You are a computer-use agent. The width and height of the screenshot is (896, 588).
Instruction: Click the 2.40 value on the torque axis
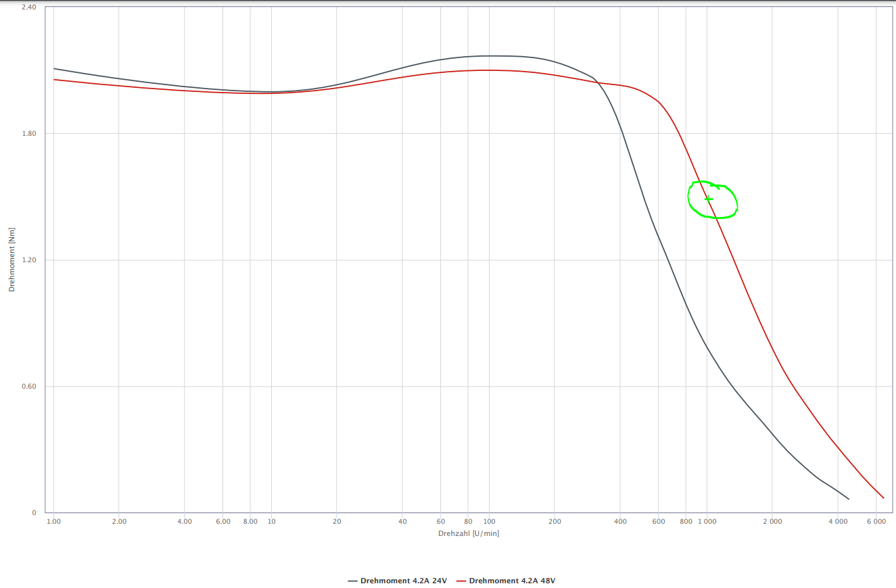click(29, 7)
